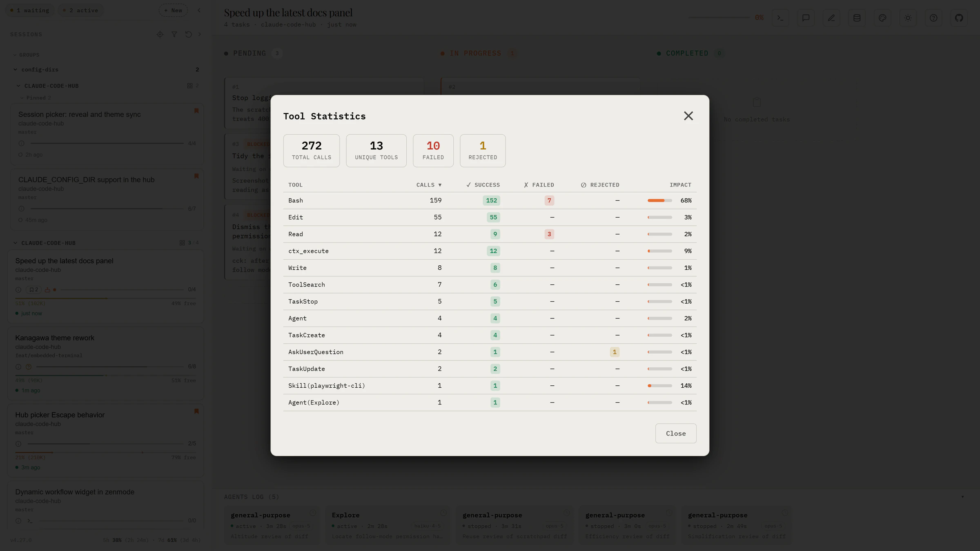
Task: Collapse the Agents Log panel arrow
Action: click(x=962, y=497)
